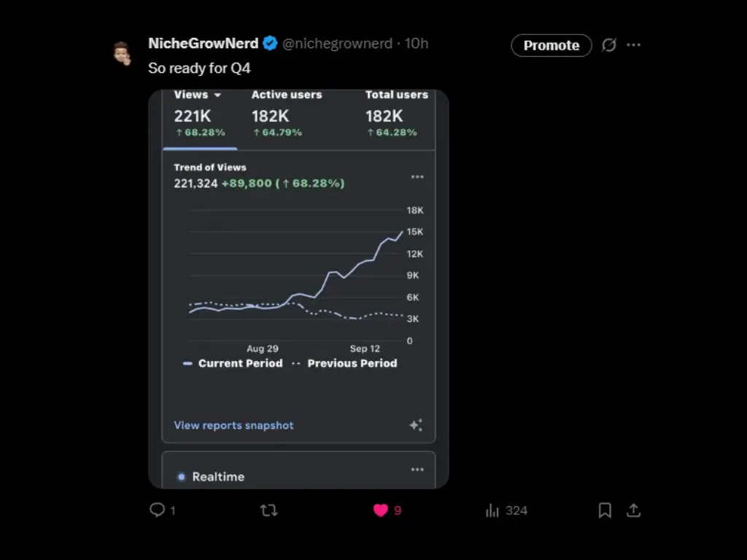747x560 pixels.
Task: Click the NicheGrowNerd display name
Action: [x=203, y=44]
